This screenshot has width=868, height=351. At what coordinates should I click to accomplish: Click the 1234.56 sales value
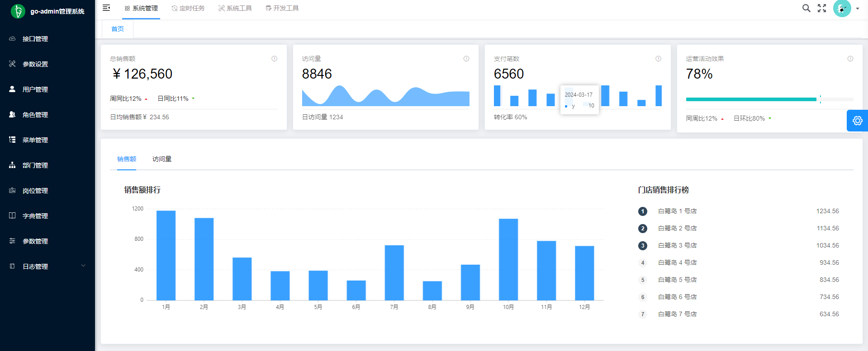pos(827,211)
